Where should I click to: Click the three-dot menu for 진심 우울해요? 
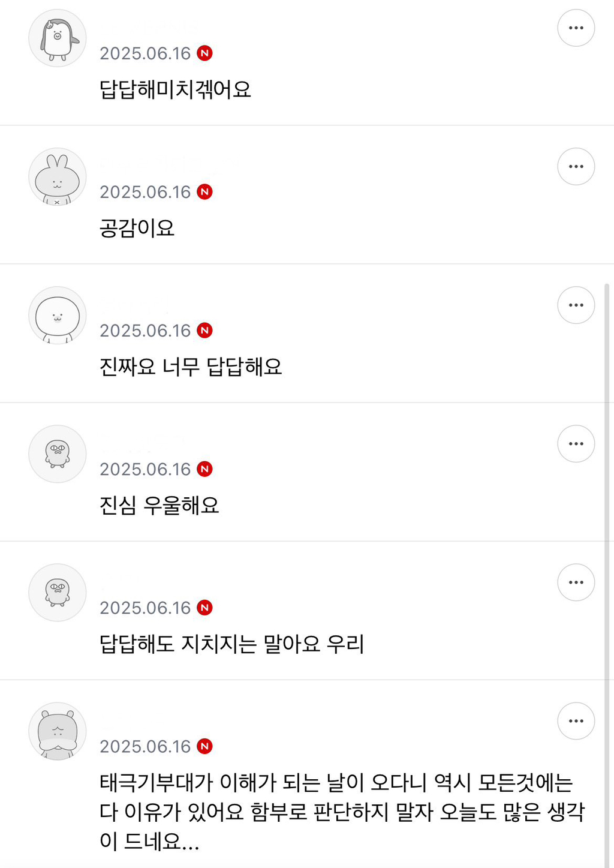(x=576, y=444)
